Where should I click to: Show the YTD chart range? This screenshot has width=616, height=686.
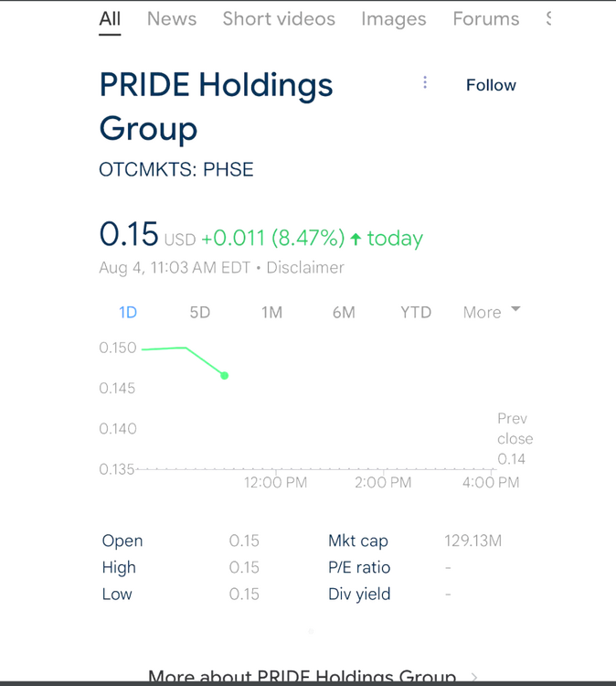tap(416, 312)
